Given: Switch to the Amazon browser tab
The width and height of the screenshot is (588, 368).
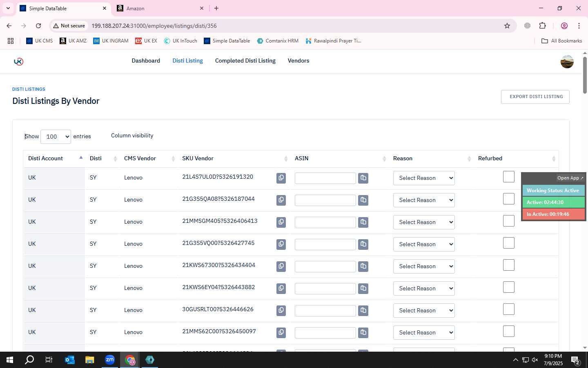Looking at the screenshot, I should 160,8.
